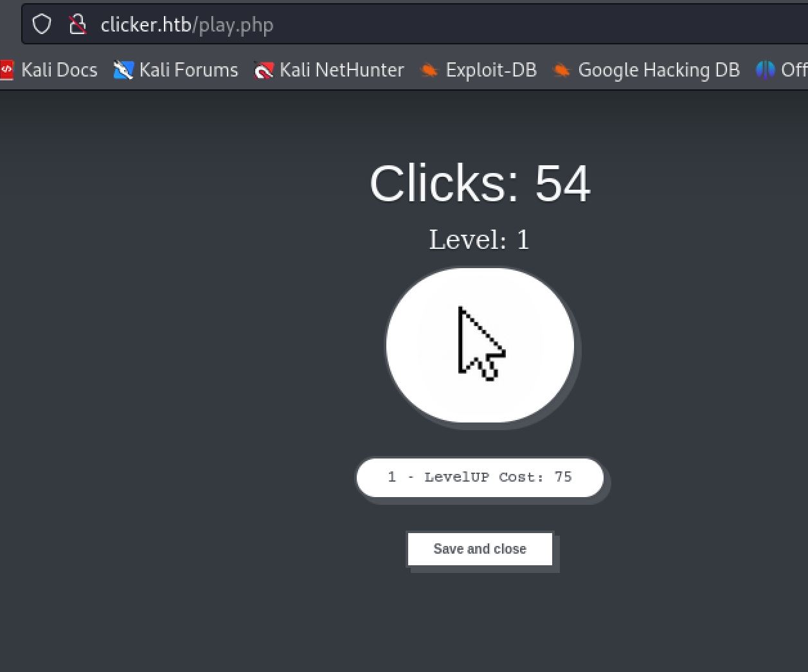Buy the LevelUP Cost: 75 upgrade
The image size is (808, 672).
480,477
